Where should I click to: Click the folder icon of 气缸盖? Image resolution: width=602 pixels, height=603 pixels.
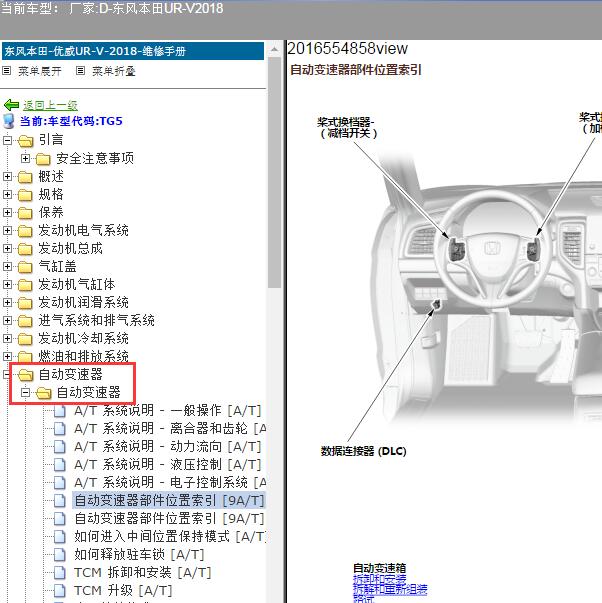(x=25, y=267)
